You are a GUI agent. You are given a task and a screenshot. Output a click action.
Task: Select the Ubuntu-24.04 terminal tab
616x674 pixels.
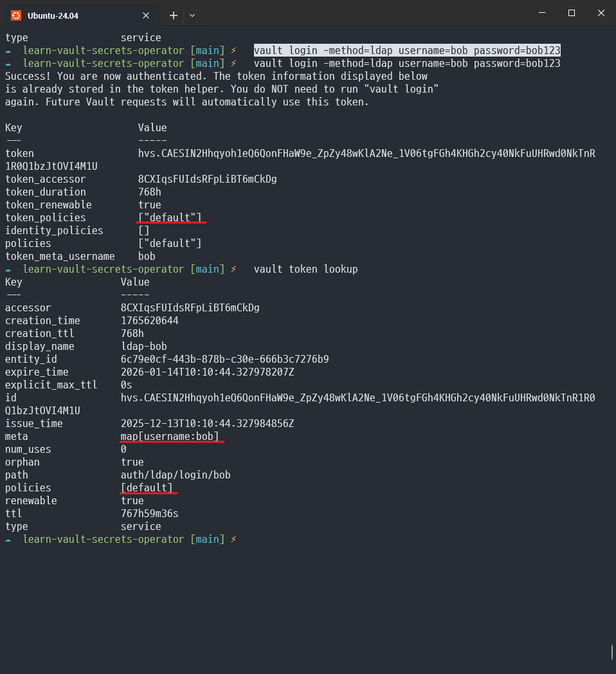tap(82, 15)
